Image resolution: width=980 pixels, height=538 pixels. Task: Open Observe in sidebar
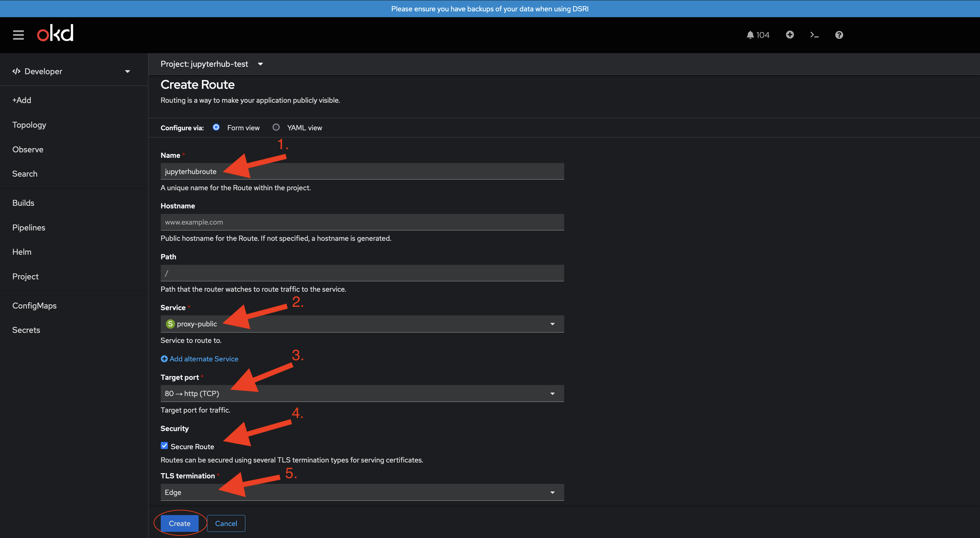pyautogui.click(x=28, y=149)
